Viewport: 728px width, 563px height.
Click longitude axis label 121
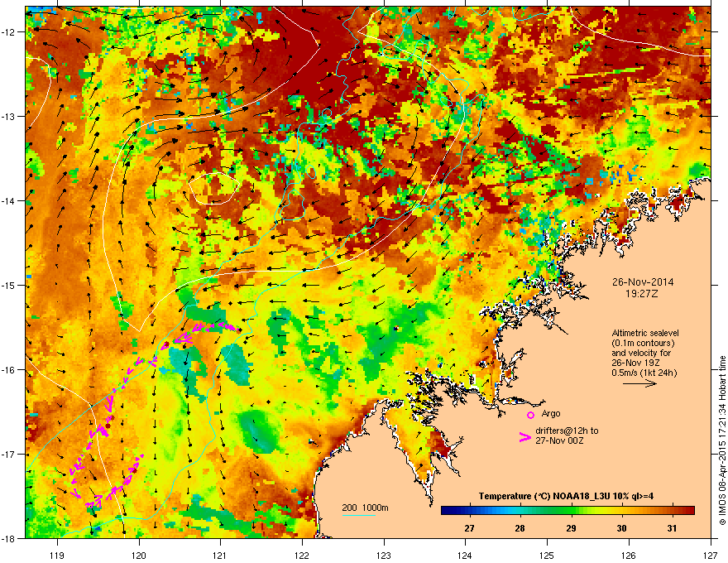pyautogui.click(x=220, y=555)
